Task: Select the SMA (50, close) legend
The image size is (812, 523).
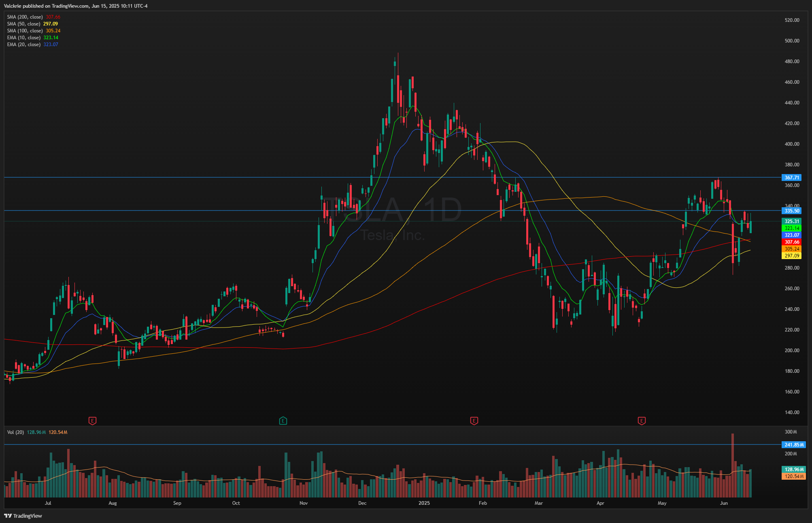Action: (32, 24)
